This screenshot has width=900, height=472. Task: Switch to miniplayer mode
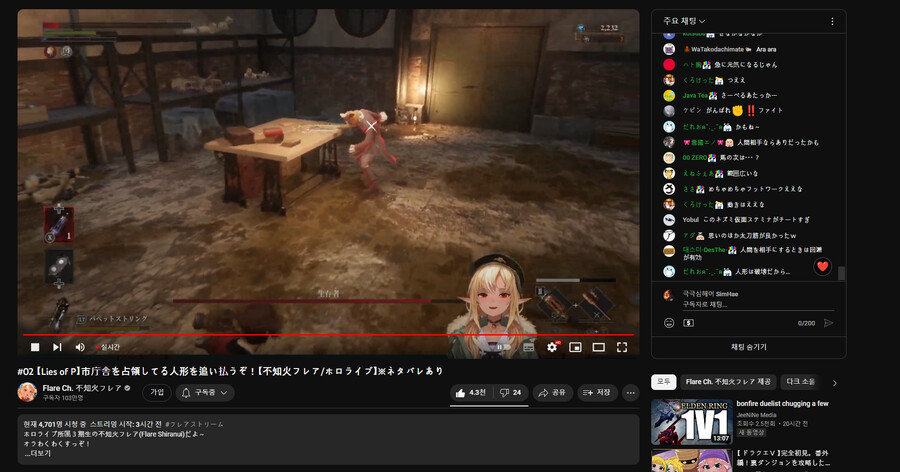coord(575,347)
